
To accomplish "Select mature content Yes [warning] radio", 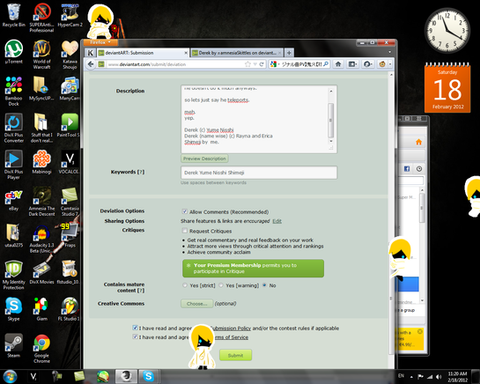I will (221, 285).
